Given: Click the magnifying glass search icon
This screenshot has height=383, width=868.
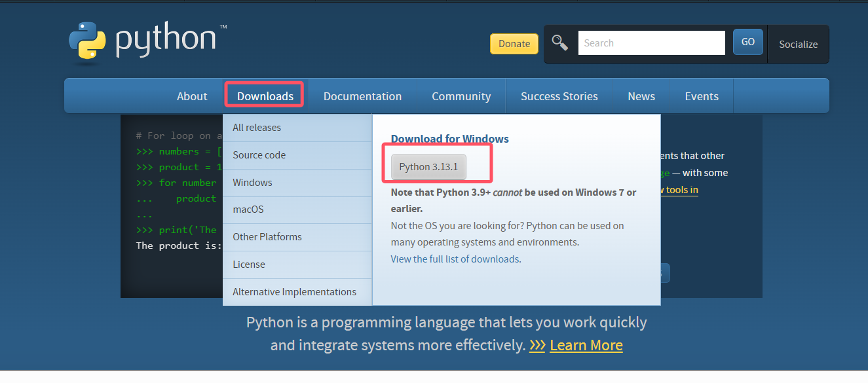Looking at the screenshot, I should pos(559,43).
